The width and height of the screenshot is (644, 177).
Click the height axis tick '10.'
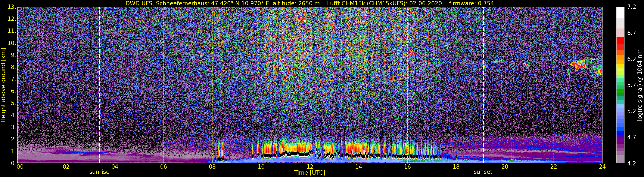click(x=12, y=43)
